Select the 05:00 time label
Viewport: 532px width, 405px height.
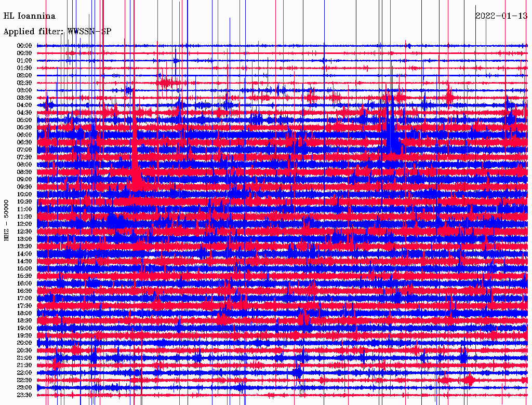pos(24,120)
